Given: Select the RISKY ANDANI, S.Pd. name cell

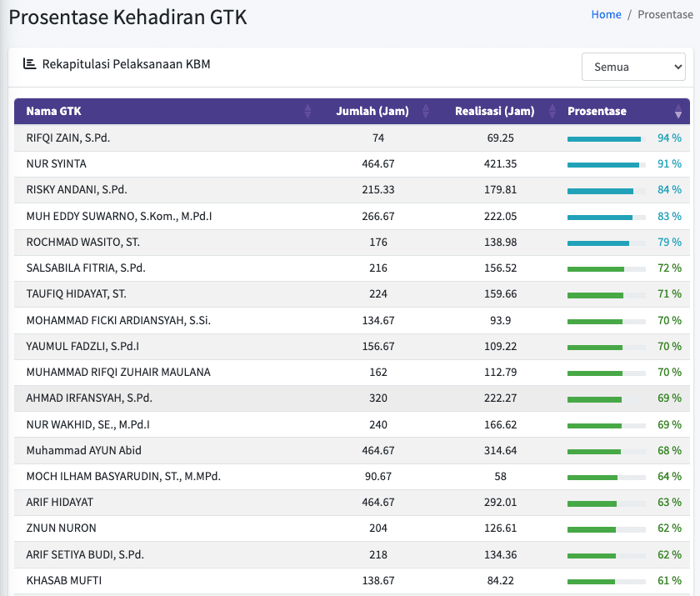Looking at the screenshot, I should pos(77,190).
